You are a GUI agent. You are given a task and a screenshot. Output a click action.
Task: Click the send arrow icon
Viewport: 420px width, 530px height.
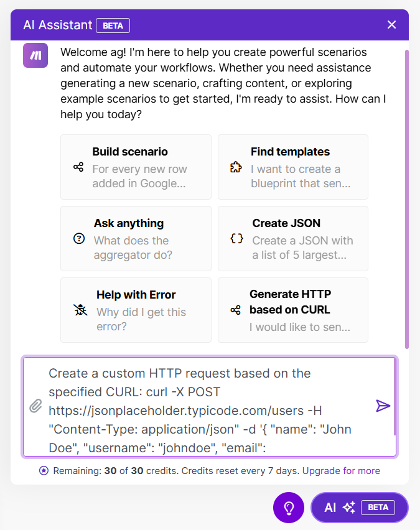[382, 406]
